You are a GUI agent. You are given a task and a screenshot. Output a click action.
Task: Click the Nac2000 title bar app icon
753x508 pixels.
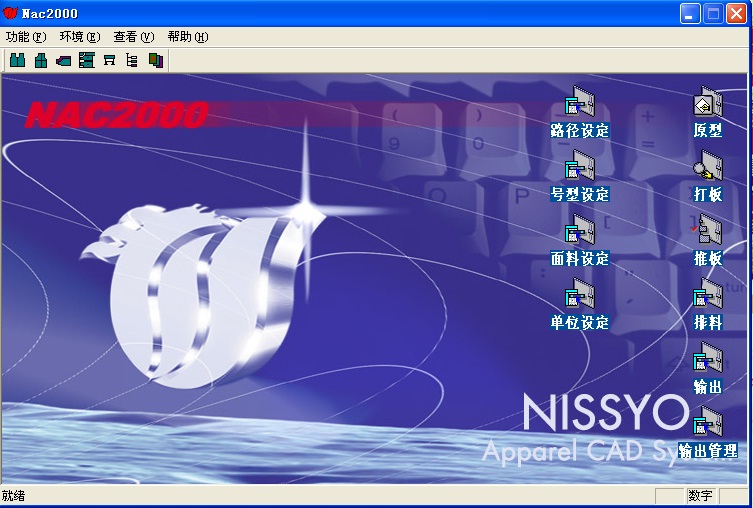[x=10, y=13]
